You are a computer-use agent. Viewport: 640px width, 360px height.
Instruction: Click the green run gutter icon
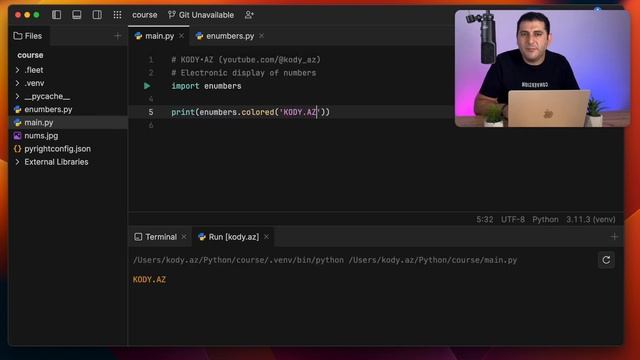(x=147, y=86)
